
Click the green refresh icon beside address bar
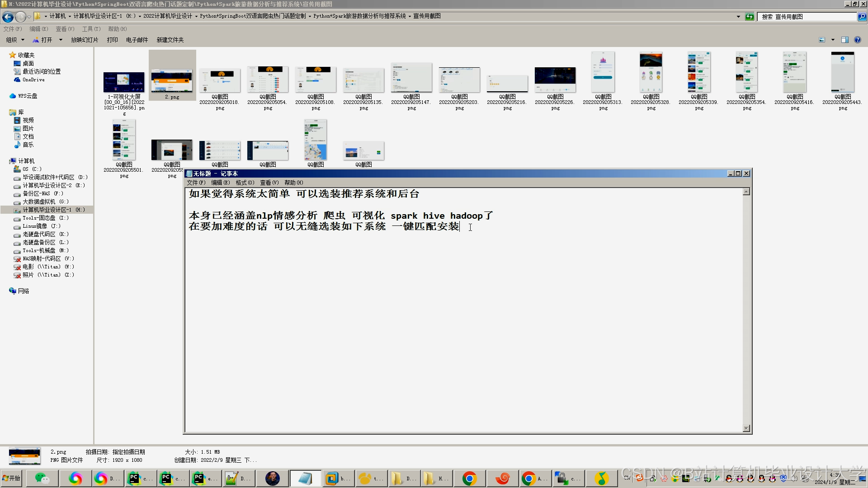750,17
